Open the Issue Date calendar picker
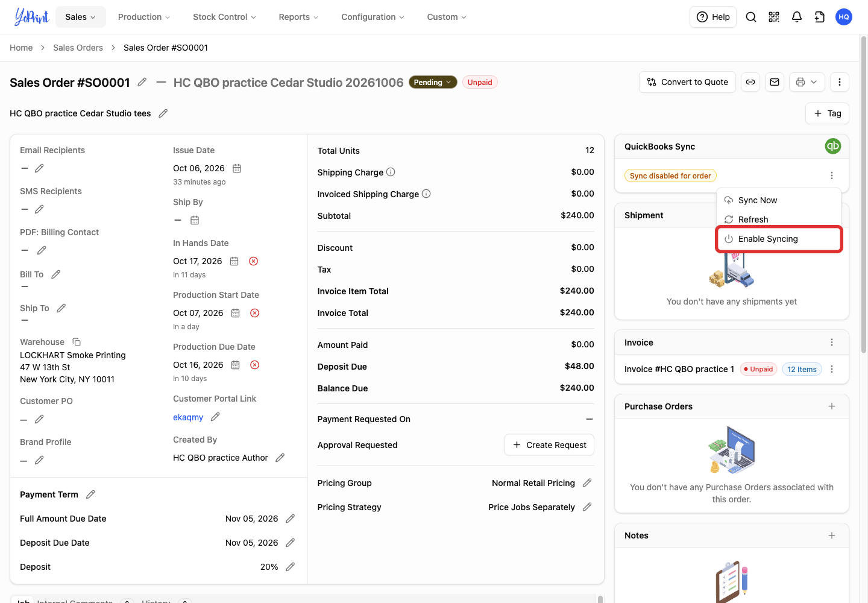Viewport: 868px width, 603px height. (x=237, y=168)
